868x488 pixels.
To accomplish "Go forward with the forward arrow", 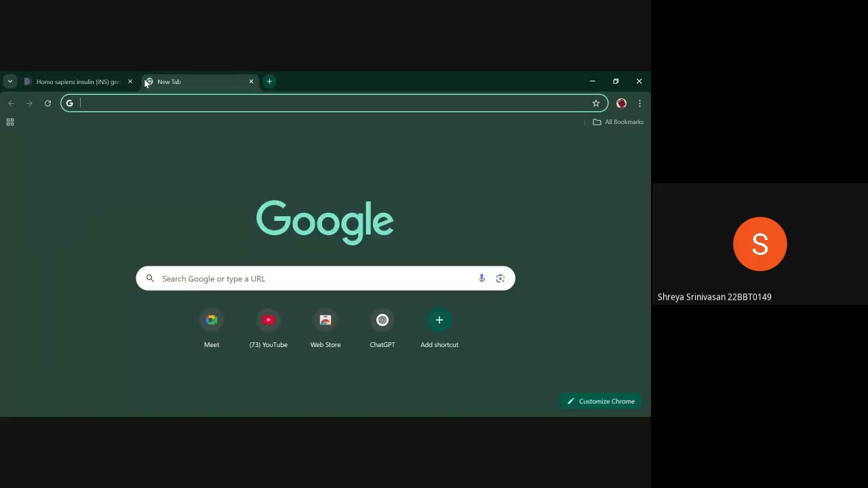I will coord(29,103).
